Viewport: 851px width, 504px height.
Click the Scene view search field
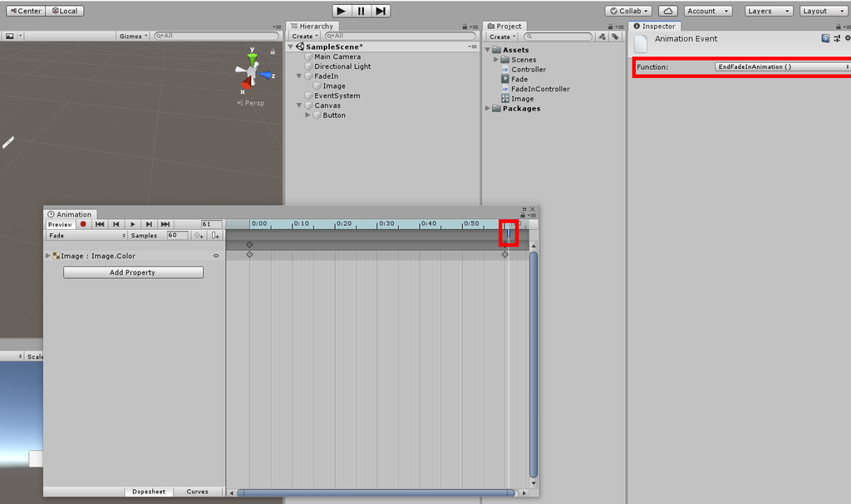216,36
